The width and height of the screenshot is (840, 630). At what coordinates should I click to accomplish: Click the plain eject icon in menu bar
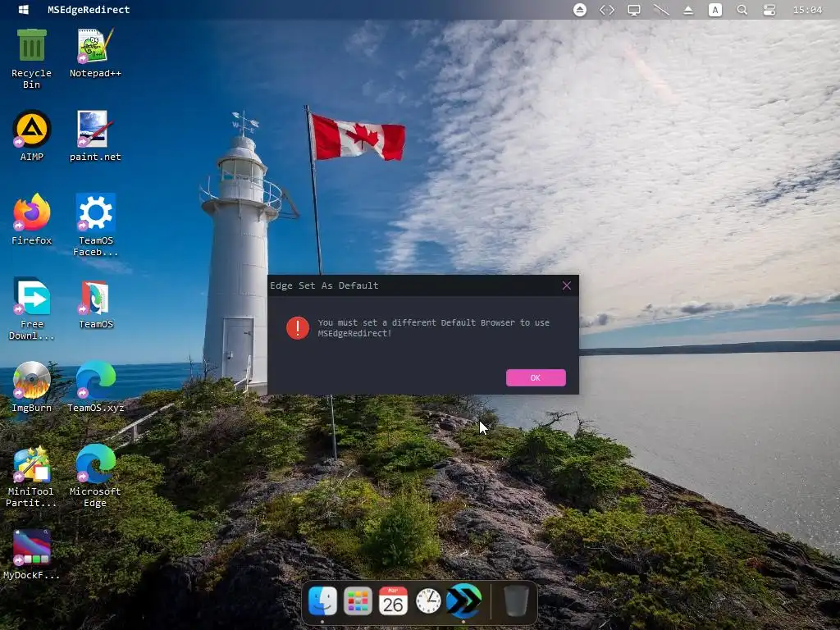coord(688,10)
